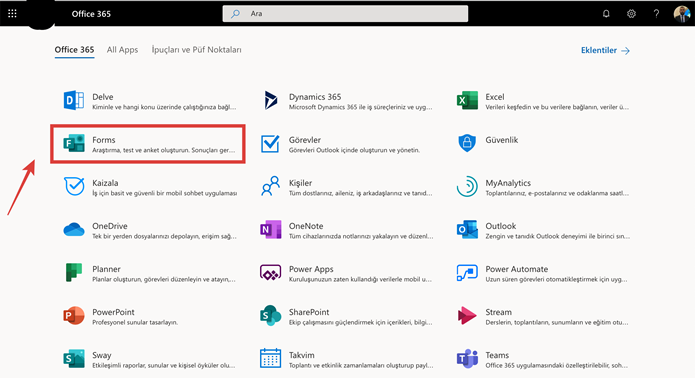Open the Planner app icon
This screenshot has height=378, width=695.
[74, 273]
